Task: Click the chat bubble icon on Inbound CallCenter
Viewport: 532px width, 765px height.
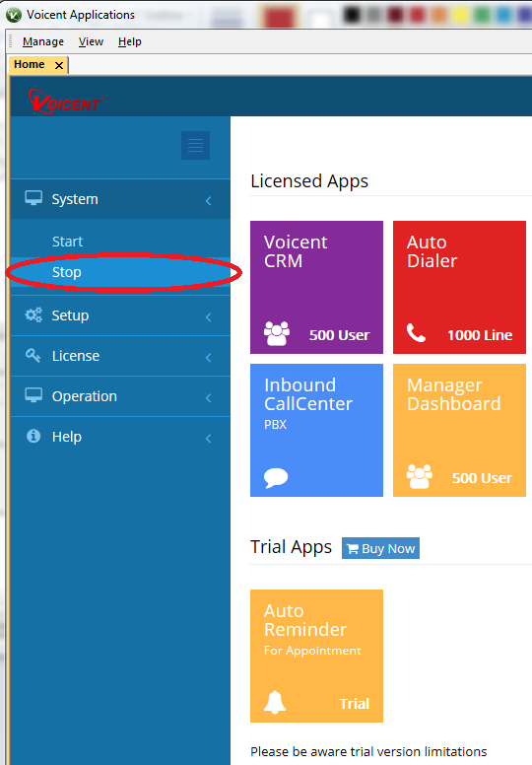Action: [276, 478]
